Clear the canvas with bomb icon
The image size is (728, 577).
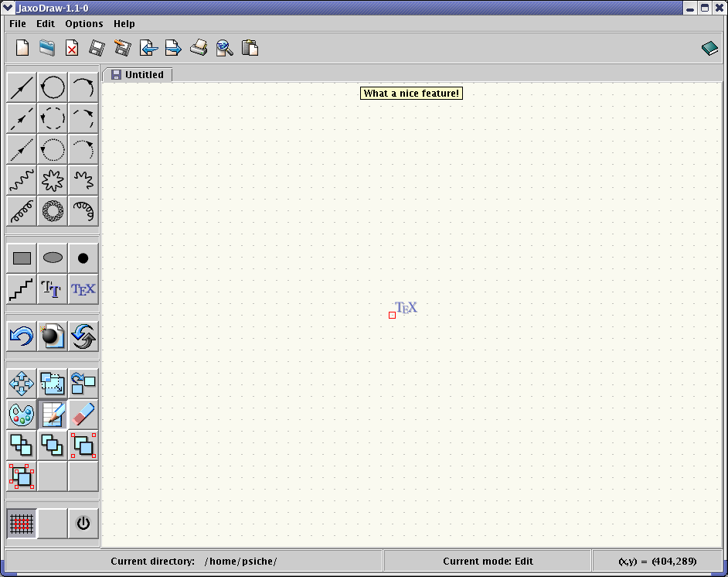coord(53,336)
